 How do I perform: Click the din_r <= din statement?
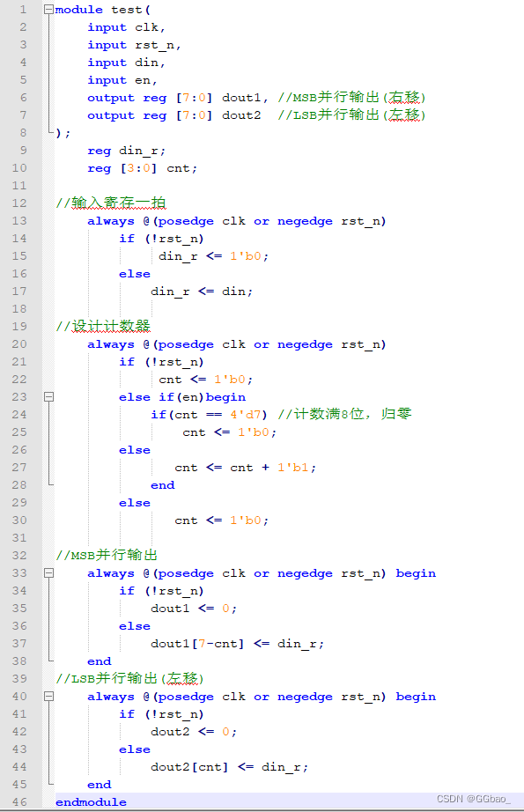202,291
